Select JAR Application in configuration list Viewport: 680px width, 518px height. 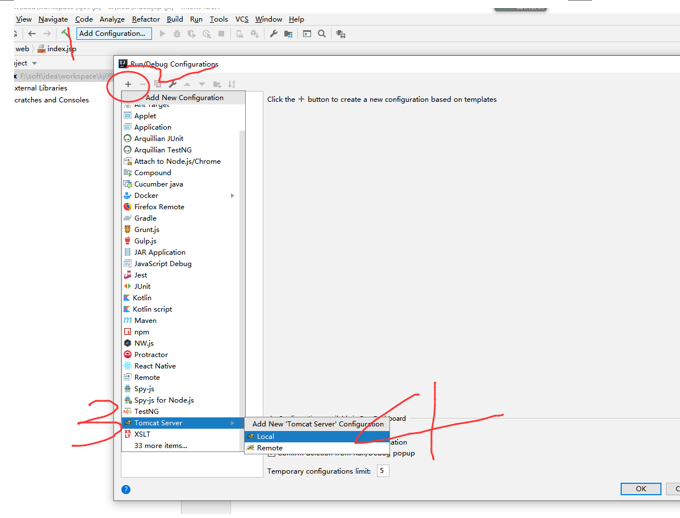point(183,252)
